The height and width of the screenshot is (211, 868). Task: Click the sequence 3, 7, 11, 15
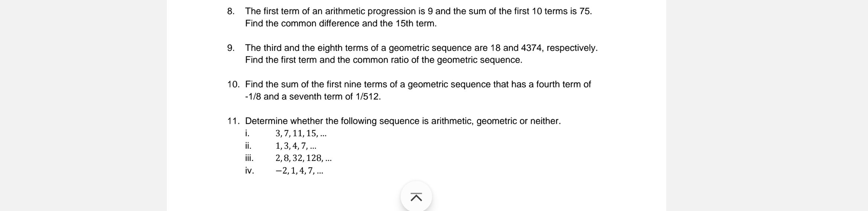[x=301, y=133]
